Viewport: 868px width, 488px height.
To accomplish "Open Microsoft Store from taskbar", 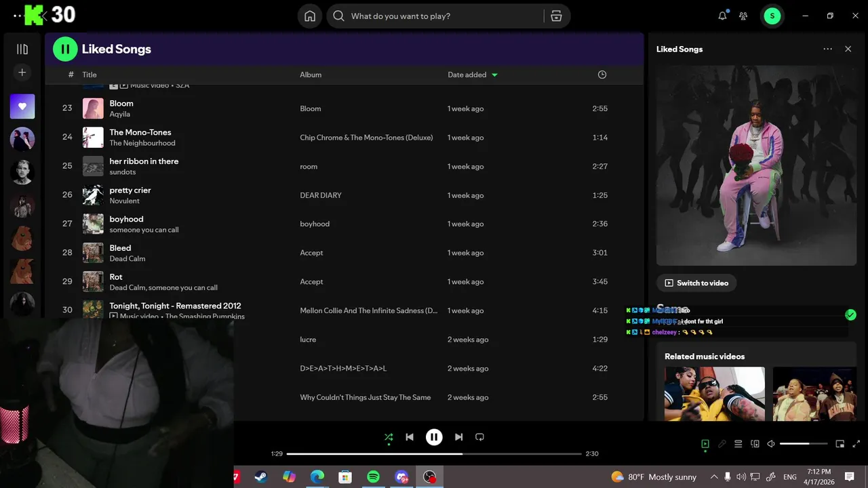I will coord(345,477).
